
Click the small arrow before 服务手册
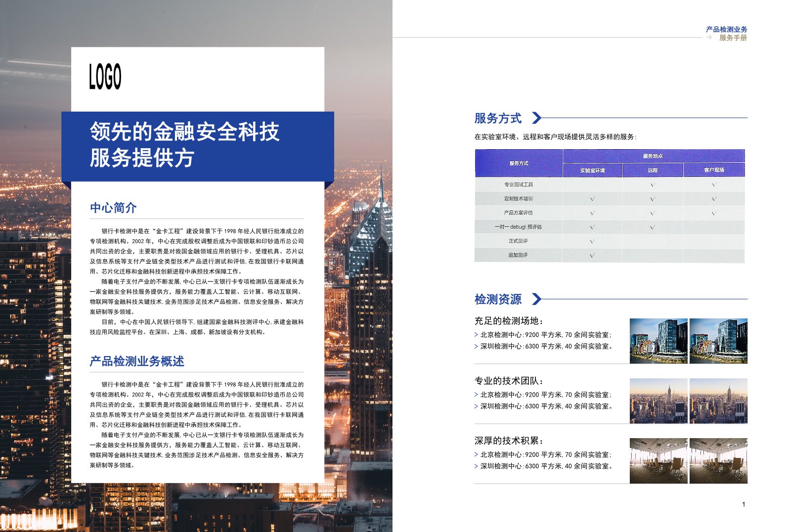click(709, 38)
